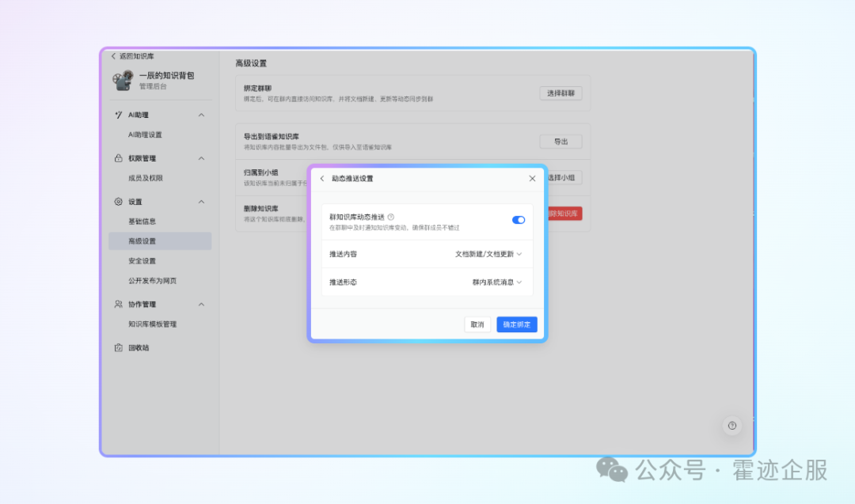
Task: Click the 导出到语雀知识库 heading
Action: 271,137
